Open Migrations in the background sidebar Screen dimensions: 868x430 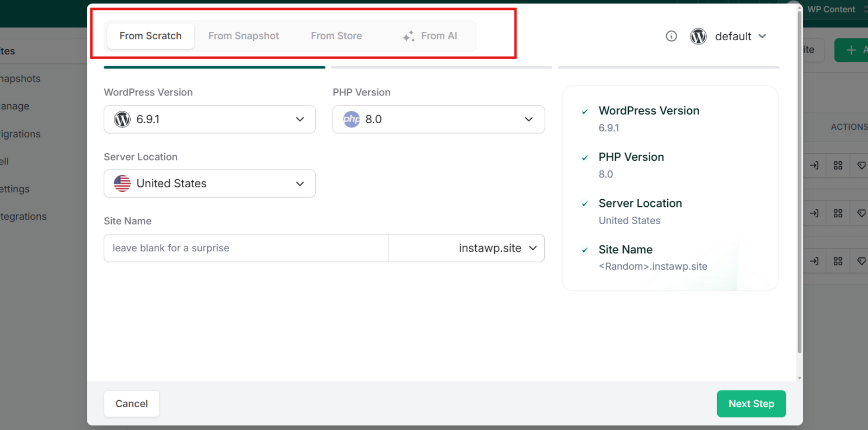coord(20,134)
